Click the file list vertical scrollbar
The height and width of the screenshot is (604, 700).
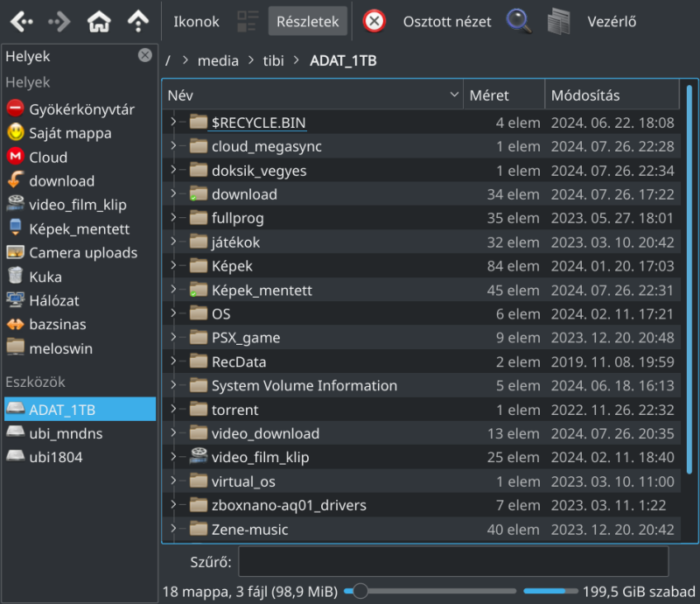[689, 279]
